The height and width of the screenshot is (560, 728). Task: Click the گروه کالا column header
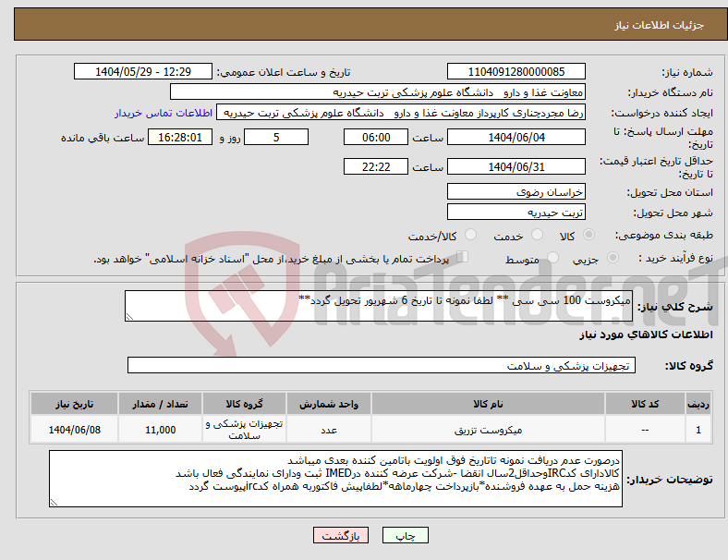pos(244,404)
